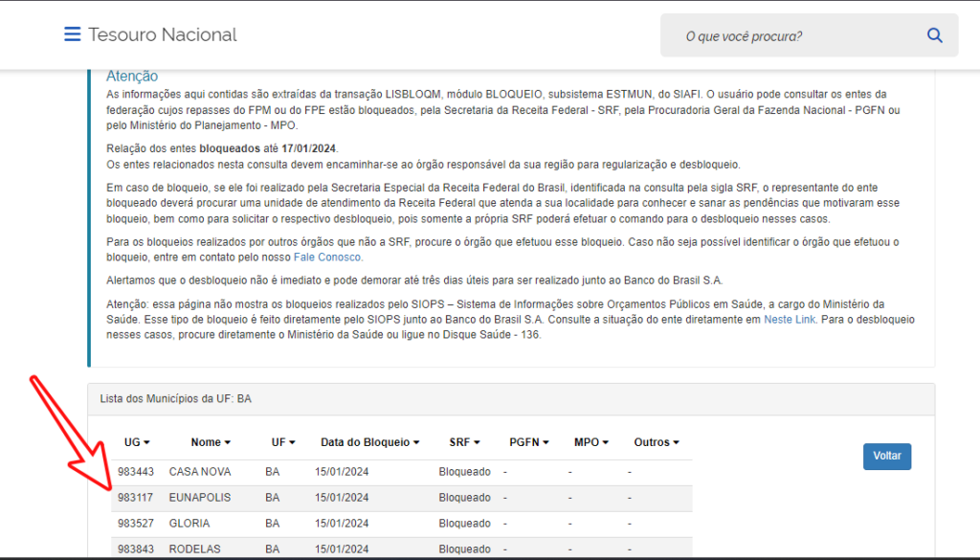
Task: Click the Atenção heading
Action: pyautogui.click(x=132, y=77)
